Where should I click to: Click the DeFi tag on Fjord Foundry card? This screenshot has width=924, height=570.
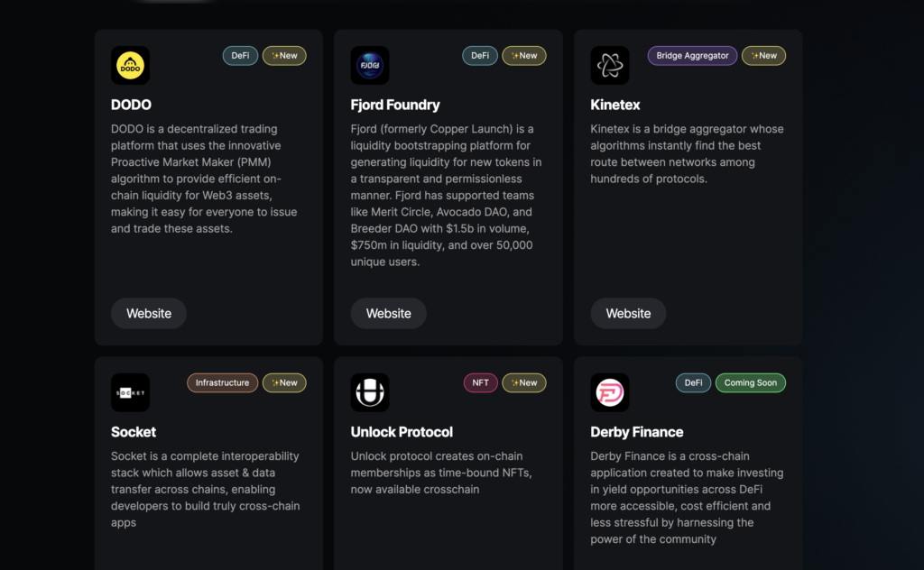pyautogui.click(x=480, y=56)
